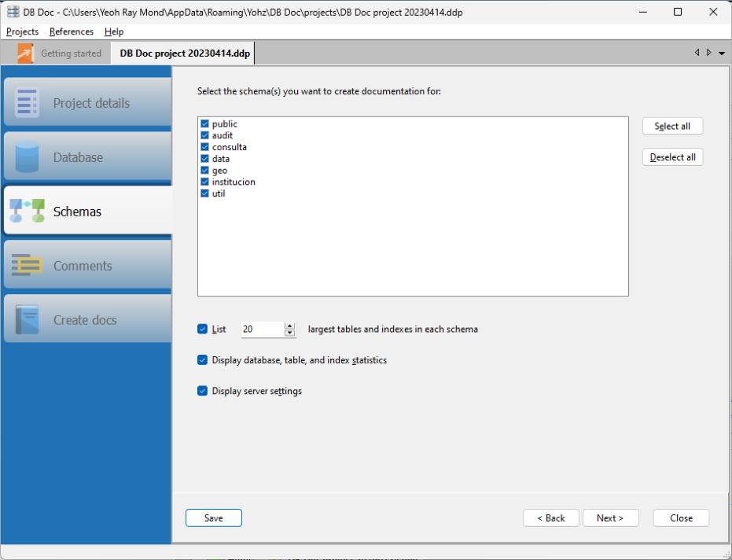Open the Projects menu
Screen dimensions: 732x560
coord(22,31)
